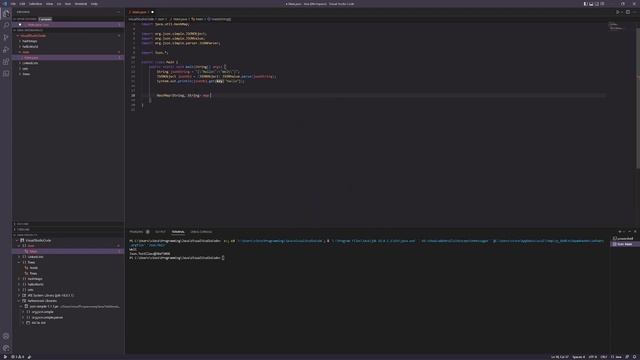Select the Trees folder in Explorer
Image resolution: width=640 pixels, height=360 pixels.
[x=26, y=74]
